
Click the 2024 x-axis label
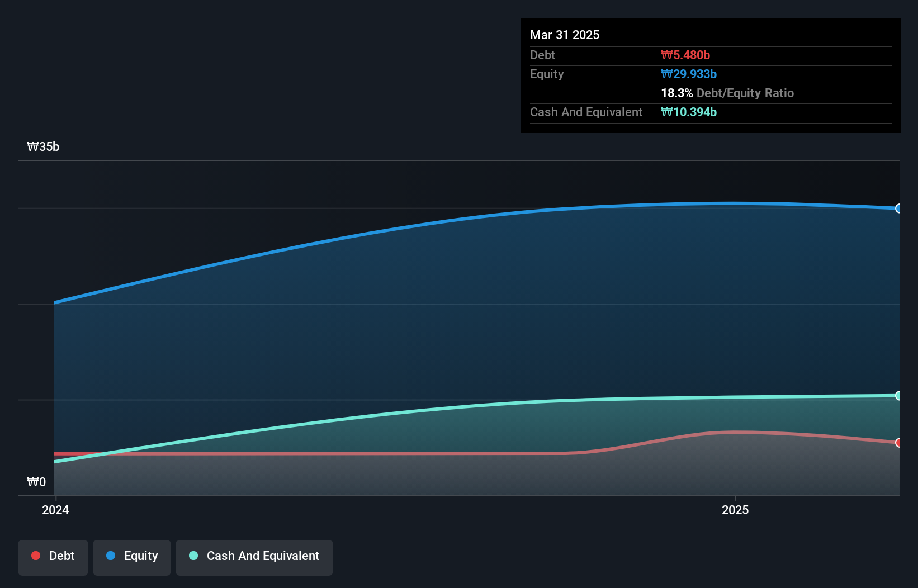55,510
